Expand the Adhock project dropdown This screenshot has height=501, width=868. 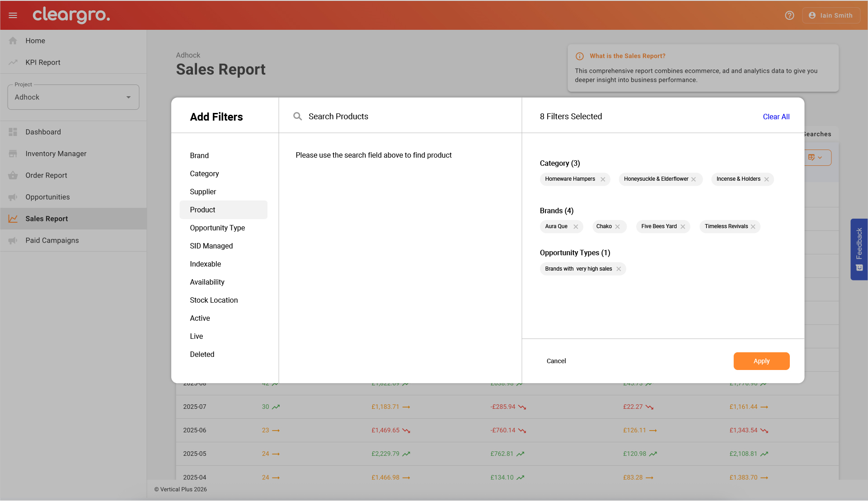73,97
